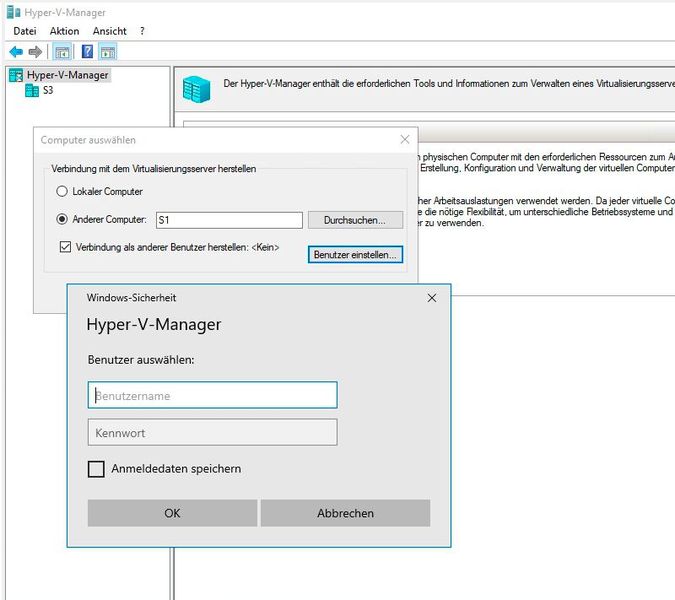Screen dimensions: 675x600
Task: Click the Durchsuchen... button
Action: (x=356, y=220)
